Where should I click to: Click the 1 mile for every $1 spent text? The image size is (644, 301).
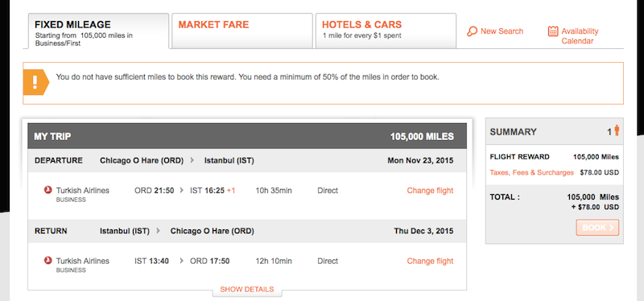(x=361, y=35)
